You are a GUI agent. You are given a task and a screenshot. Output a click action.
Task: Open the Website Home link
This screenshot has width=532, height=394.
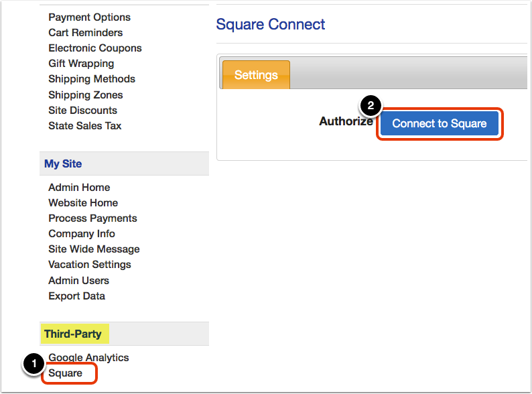coord(83,202)
